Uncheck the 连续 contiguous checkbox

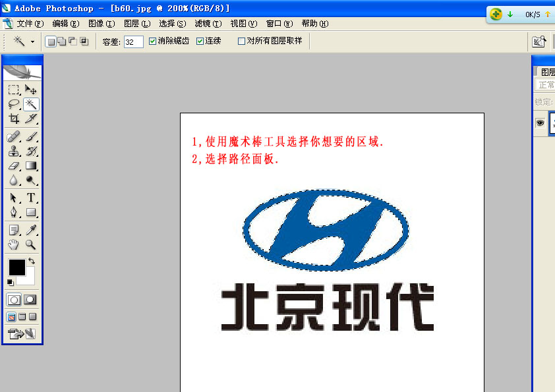[x=200, y=42]
